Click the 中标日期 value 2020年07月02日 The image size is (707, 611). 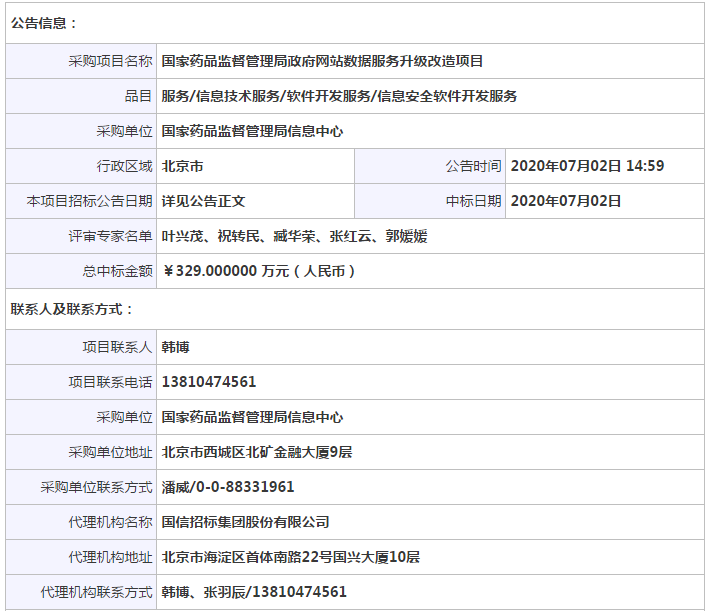coord(565,201)
